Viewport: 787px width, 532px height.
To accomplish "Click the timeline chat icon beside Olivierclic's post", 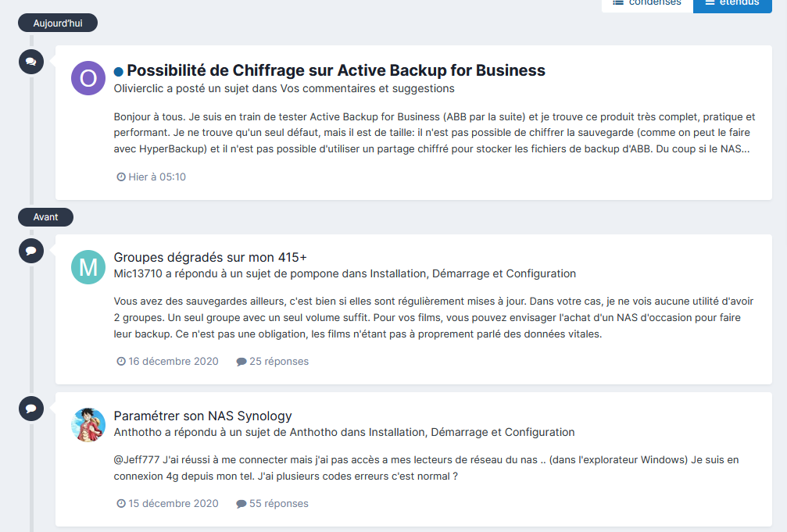I will pyautogui.click(x=30, y=62).
